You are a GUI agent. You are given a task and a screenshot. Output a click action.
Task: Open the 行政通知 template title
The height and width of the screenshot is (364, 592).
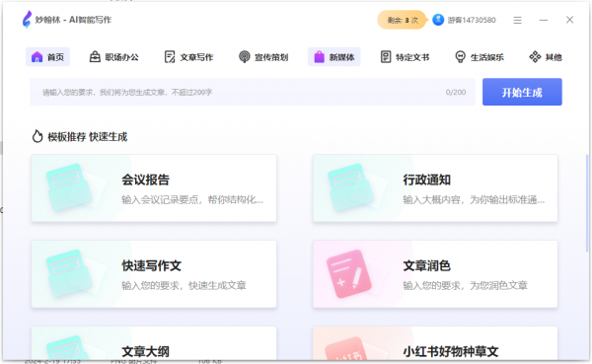pos(427,180)
